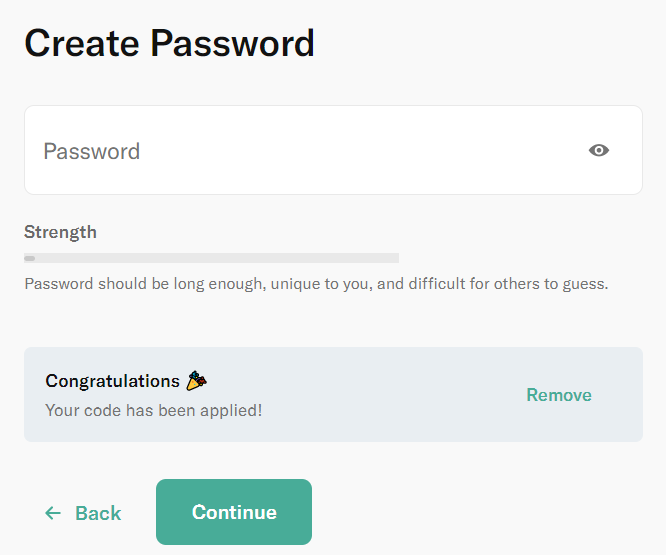Click the green Continue button label
Screen dimensions: 666x555
[x=234, y=512]
